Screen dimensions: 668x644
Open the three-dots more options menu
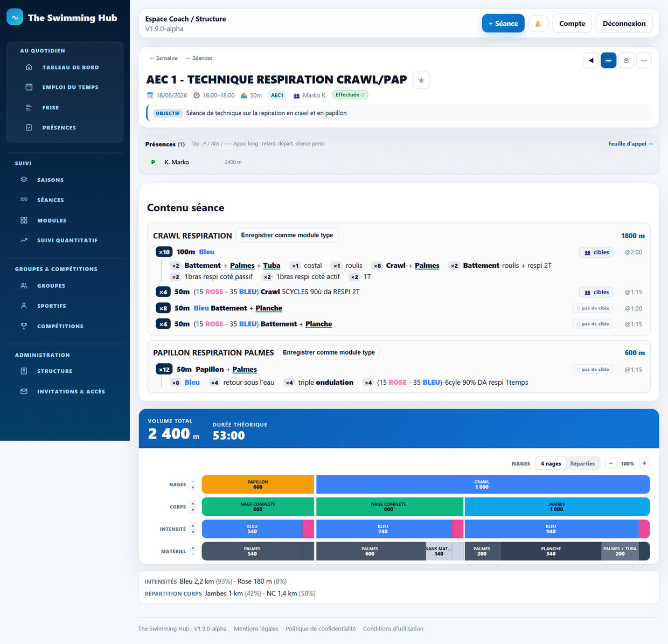(x=644, y=60)
